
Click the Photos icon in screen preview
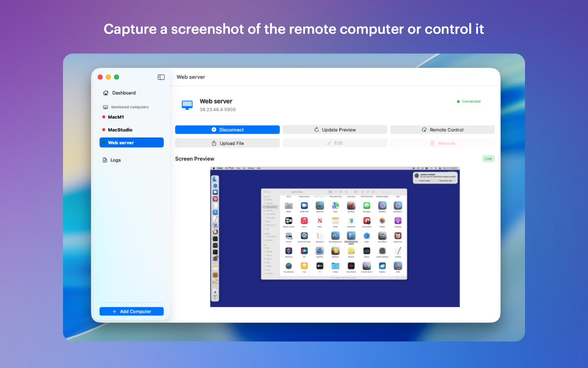click(382, 221)
